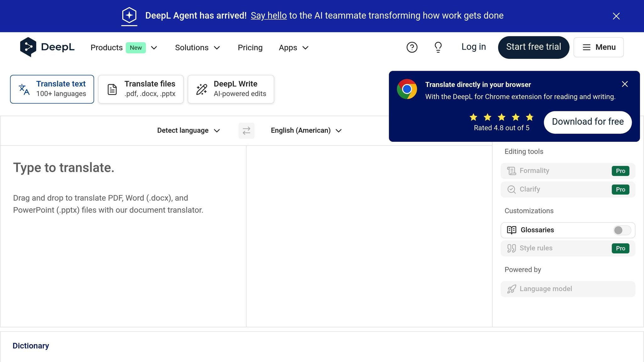This screenshot has width=644, height=362.
Task: Toggle the Glossaries switch on
Action: [622, 230]
